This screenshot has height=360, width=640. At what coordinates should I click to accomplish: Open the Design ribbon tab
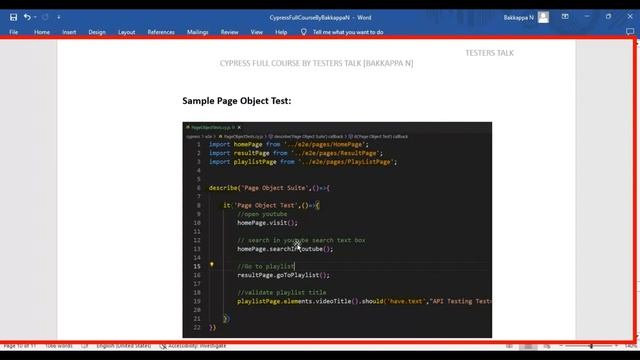coord(97,32)
